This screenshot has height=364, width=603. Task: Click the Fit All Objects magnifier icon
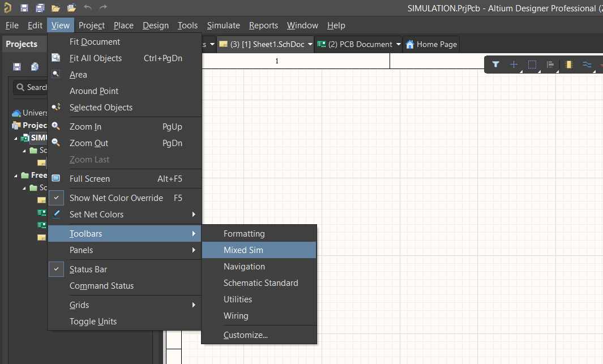55,58
